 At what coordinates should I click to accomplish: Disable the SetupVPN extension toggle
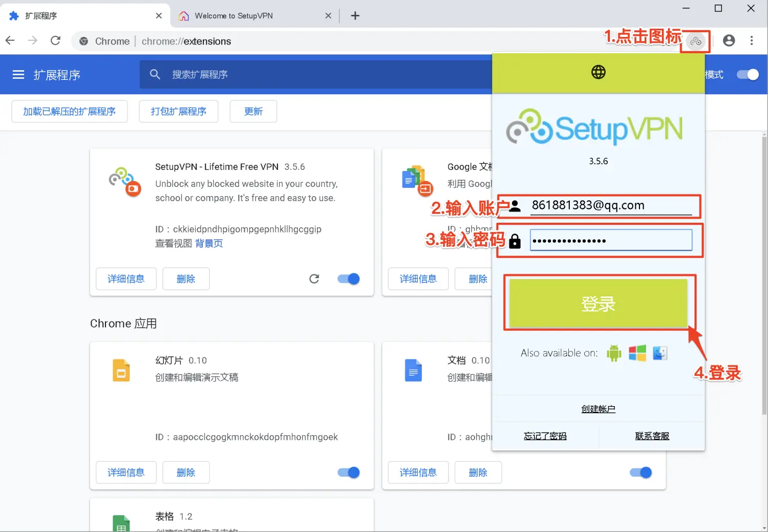(x=349, y=279)
